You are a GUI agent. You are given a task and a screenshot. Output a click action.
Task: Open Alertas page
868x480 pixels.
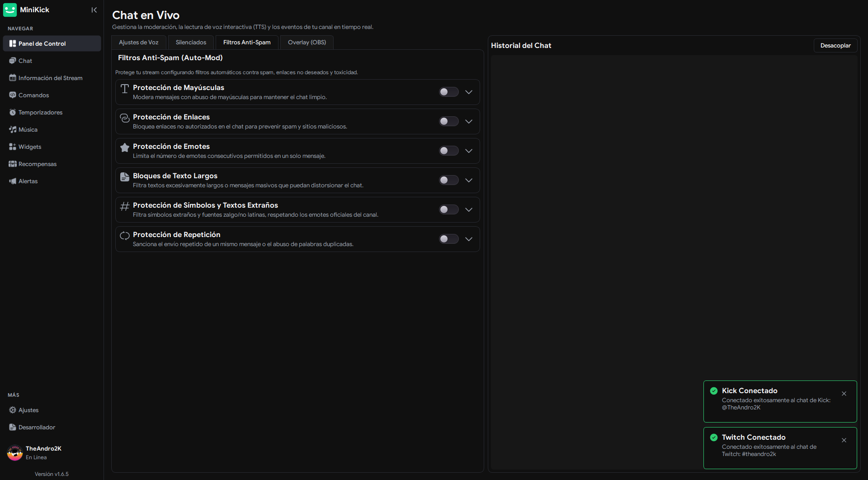click(52, 181)
